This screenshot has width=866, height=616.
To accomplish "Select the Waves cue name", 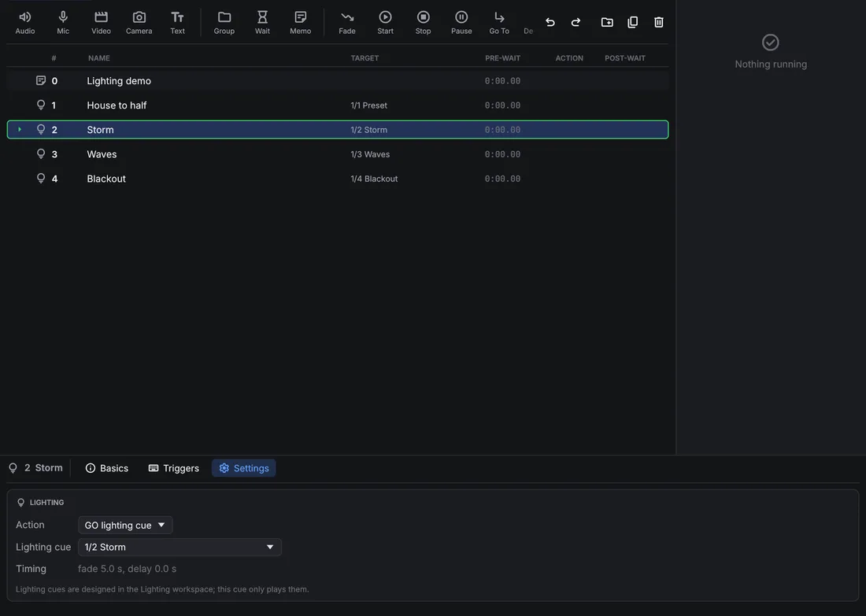I will (102, 154).
